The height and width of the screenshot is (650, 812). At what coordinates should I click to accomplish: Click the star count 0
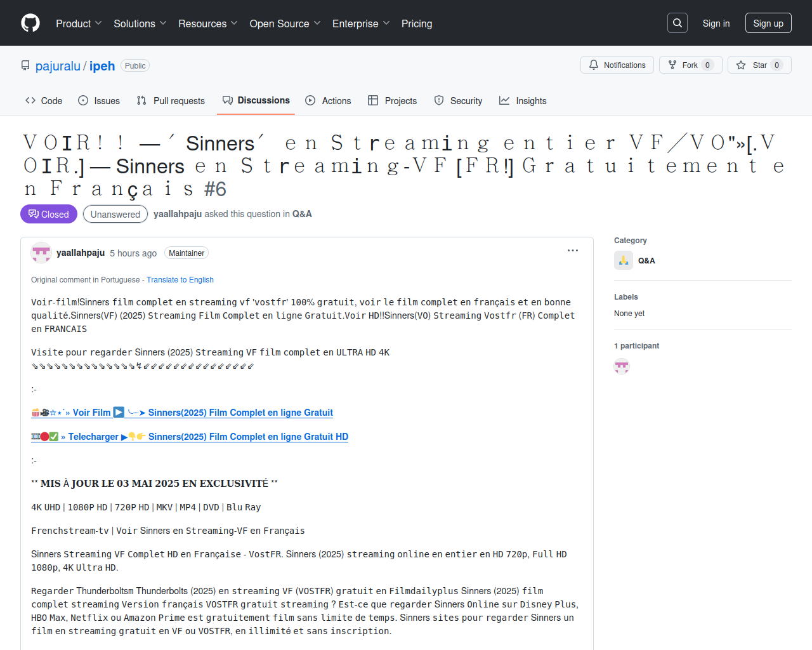click(777, 65)
